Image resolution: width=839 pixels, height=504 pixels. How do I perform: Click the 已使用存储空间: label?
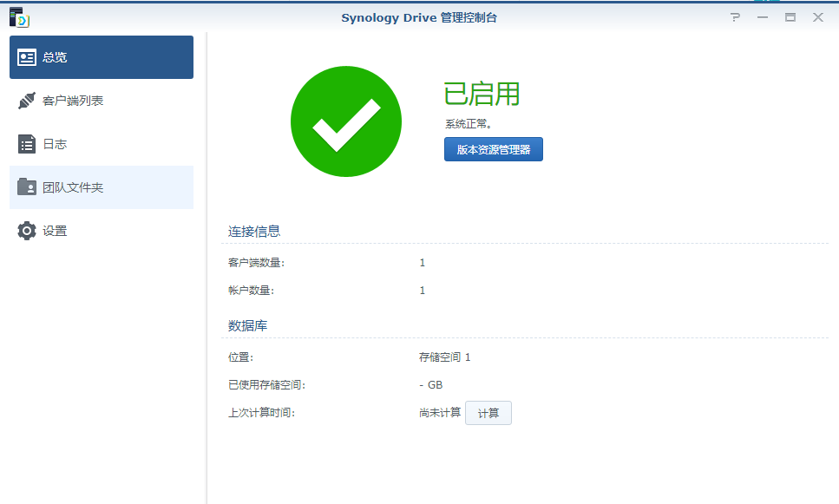point(266,384)
